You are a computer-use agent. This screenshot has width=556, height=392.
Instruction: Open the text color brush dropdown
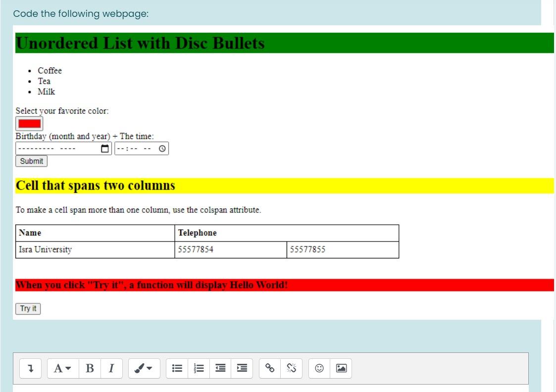tap(144, 368)
